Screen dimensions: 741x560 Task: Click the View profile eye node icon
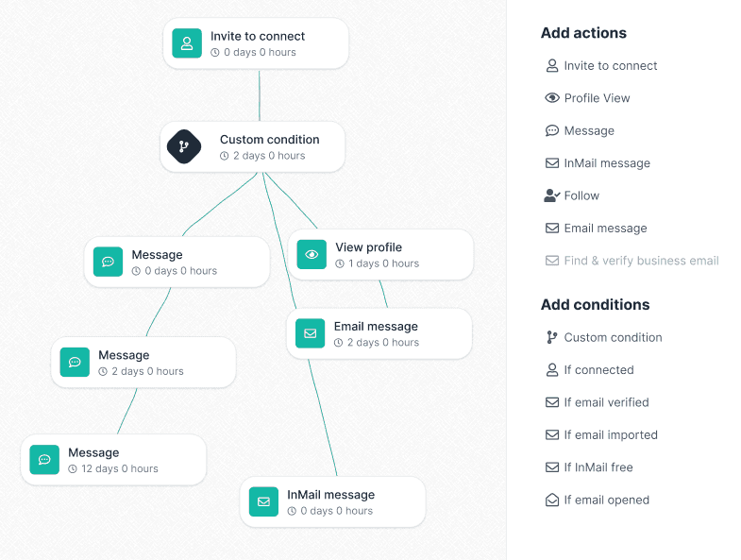(x=312, y=255)
